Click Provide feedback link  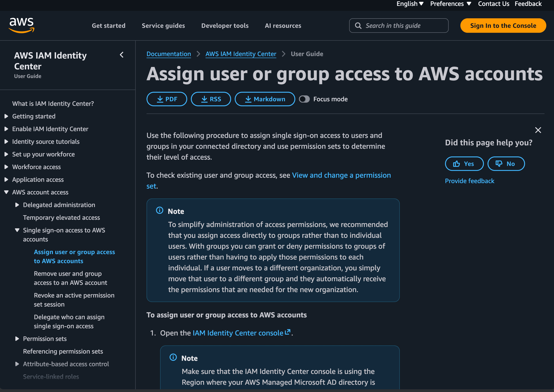(x=469, y=181)
